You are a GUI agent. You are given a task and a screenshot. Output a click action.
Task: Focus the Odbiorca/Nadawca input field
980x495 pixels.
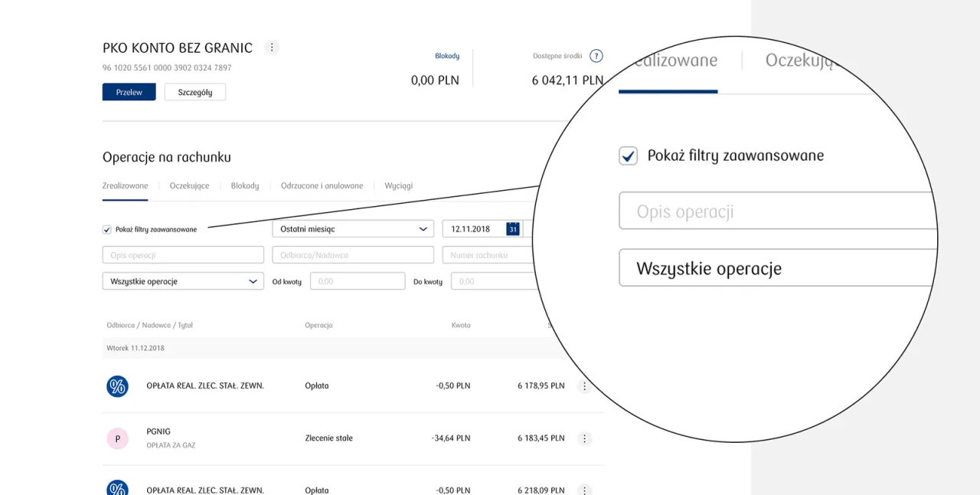(x=353, y=255)
